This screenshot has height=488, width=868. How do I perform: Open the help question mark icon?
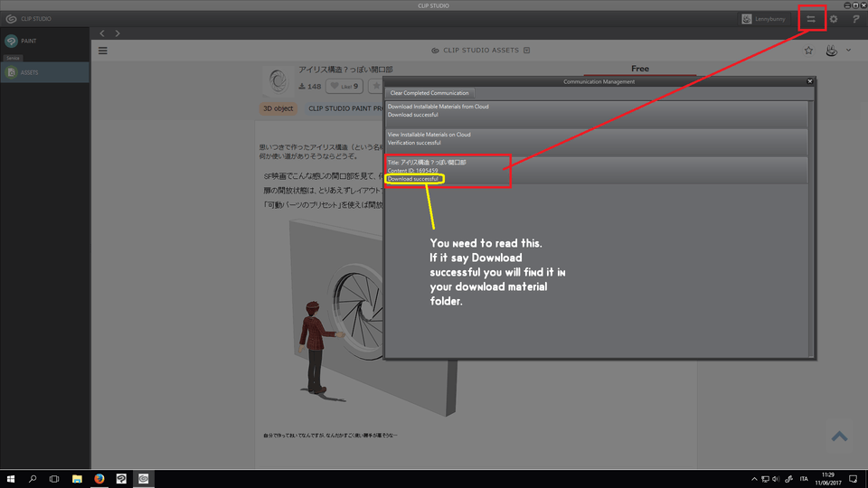pyautogui.click(x=856, y=19)
